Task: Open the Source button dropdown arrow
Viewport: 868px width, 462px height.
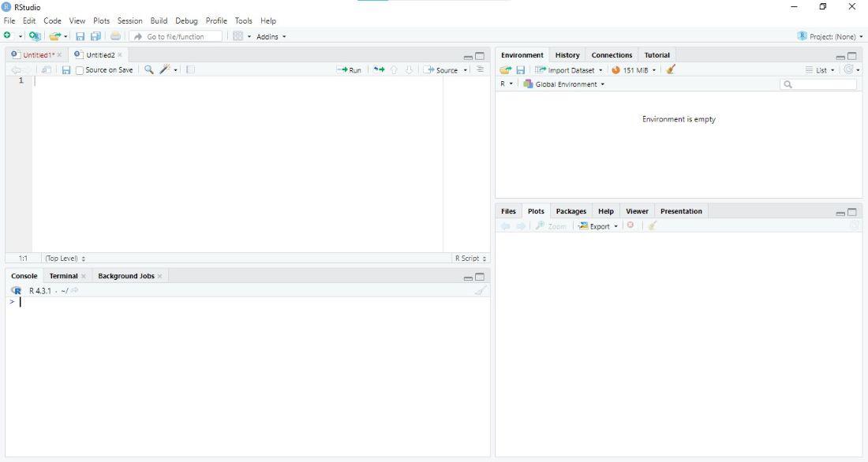Action: click(x=466, y=70)
